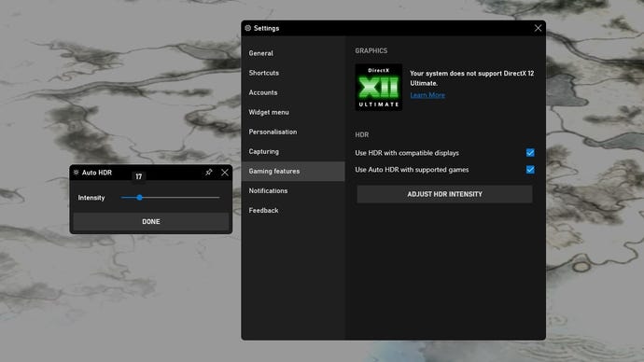The height and width of the screenshot is (362, 644).
Task: Click the ADJUST HDR INTENSITY button
Action: pos(444,194)
